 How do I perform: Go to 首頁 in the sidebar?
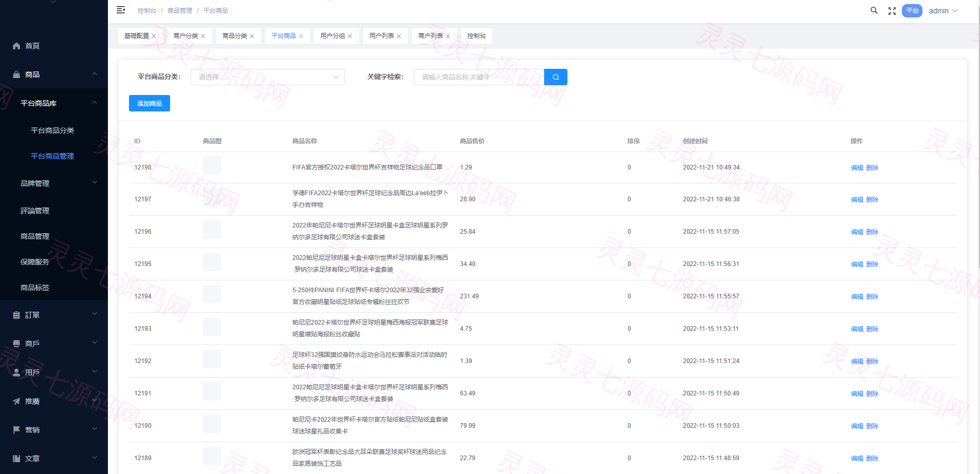(54, 46)
